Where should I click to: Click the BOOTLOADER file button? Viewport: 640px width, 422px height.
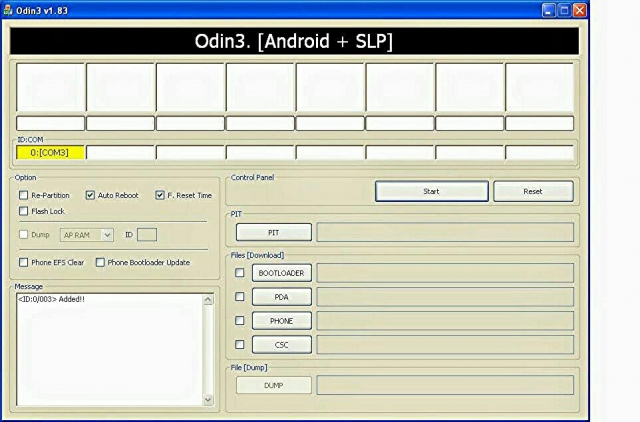(279, 273)
